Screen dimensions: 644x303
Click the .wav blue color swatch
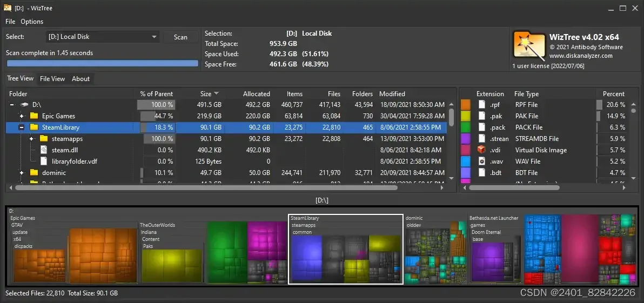465,161
